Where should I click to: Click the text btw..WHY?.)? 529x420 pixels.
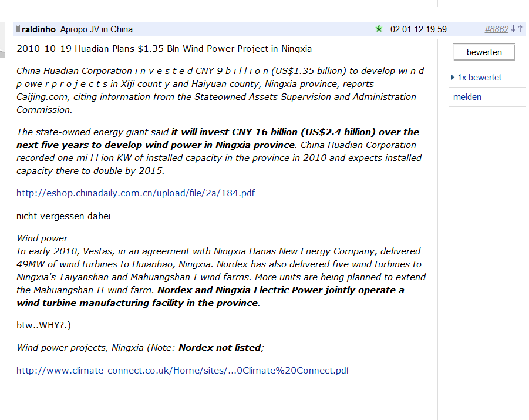(x=43, y=325)
